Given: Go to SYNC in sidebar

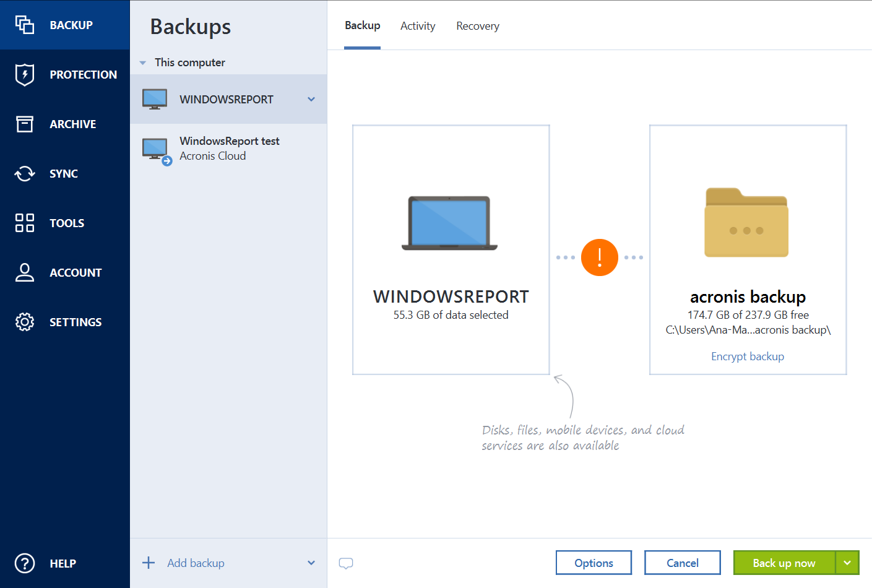Looking at the screenshot, I should pyautogui.click(x=64, y=173).
